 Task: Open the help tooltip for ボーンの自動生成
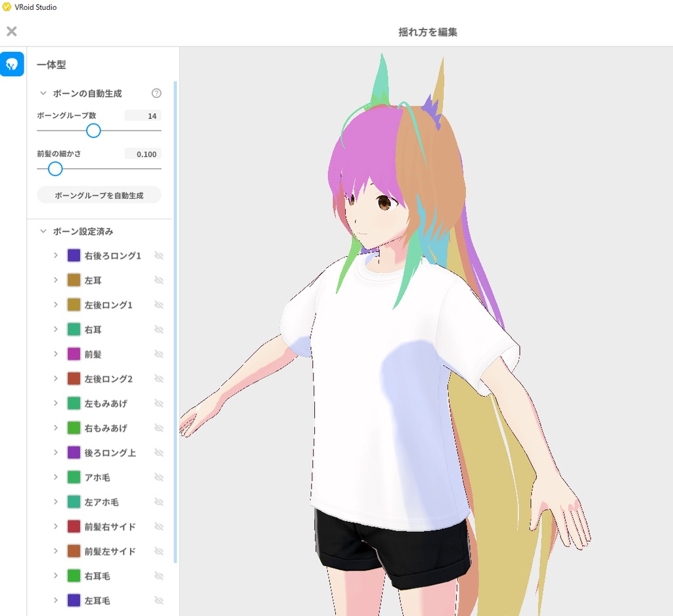[x=156, y=93]
